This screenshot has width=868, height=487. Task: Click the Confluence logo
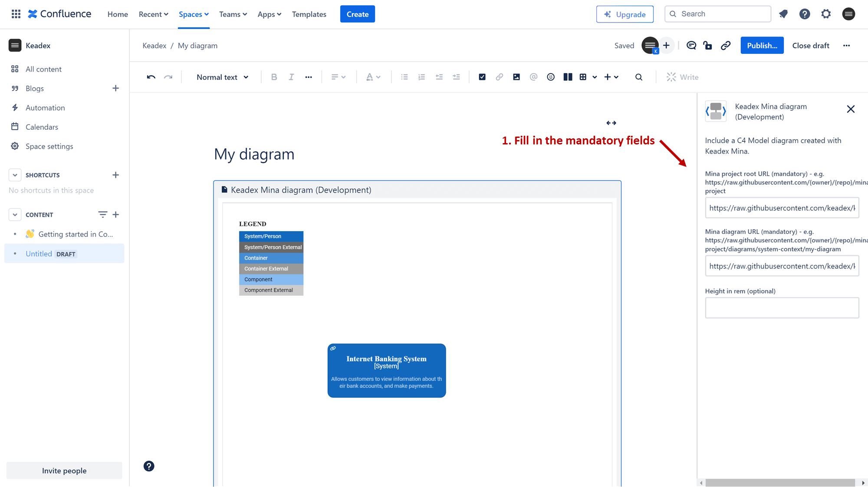59,14
